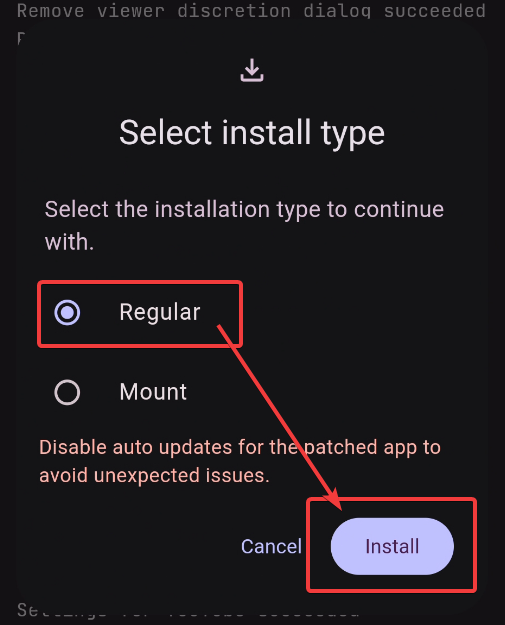Click the partially hidden log line at bottom
Screen dimensions: 505x625
(x=188, y=611)
